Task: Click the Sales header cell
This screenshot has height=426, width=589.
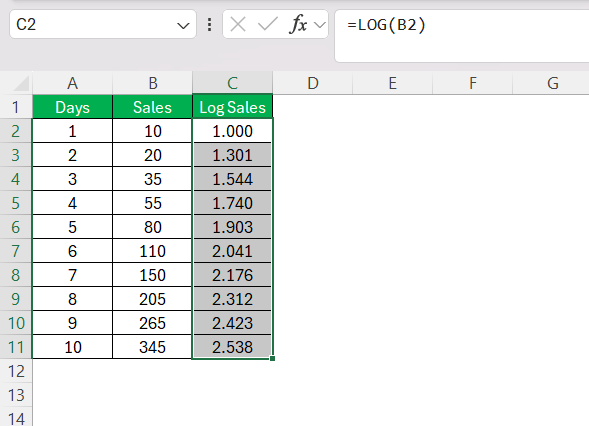Action: tap(153, 107)
